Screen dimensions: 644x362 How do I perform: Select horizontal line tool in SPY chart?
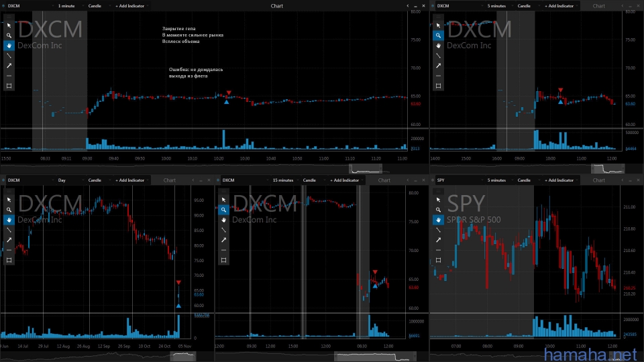click(x=438, y=250)
